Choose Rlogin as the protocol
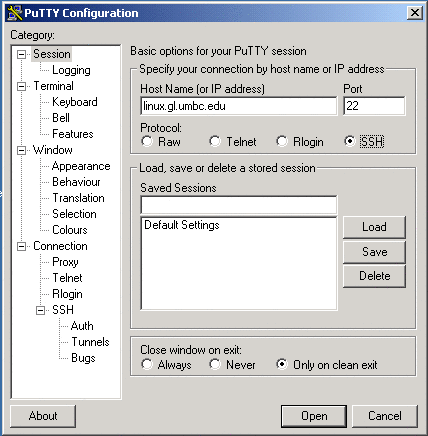Image resolution: width=428 pixels, height=436 pixels. pos(282,141)
